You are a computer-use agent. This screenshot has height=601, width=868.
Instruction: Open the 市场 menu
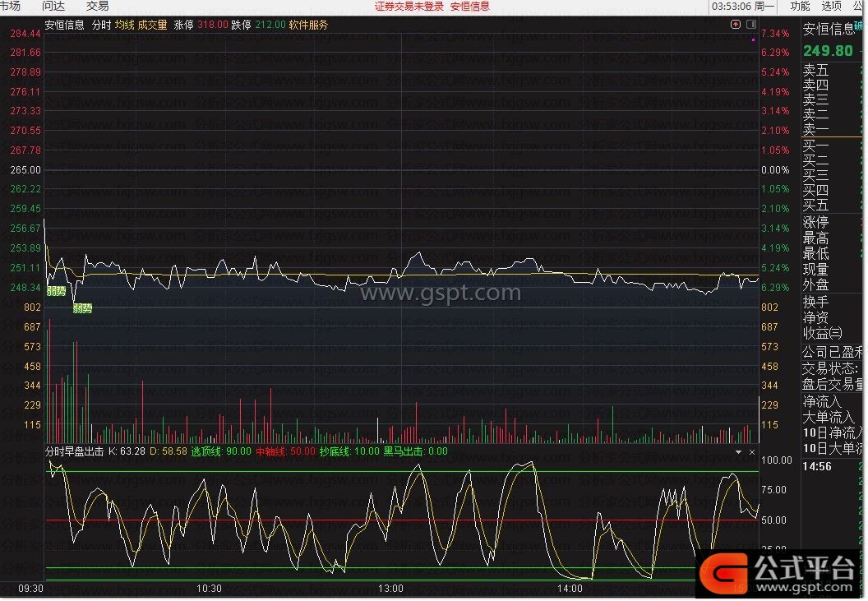10,6
